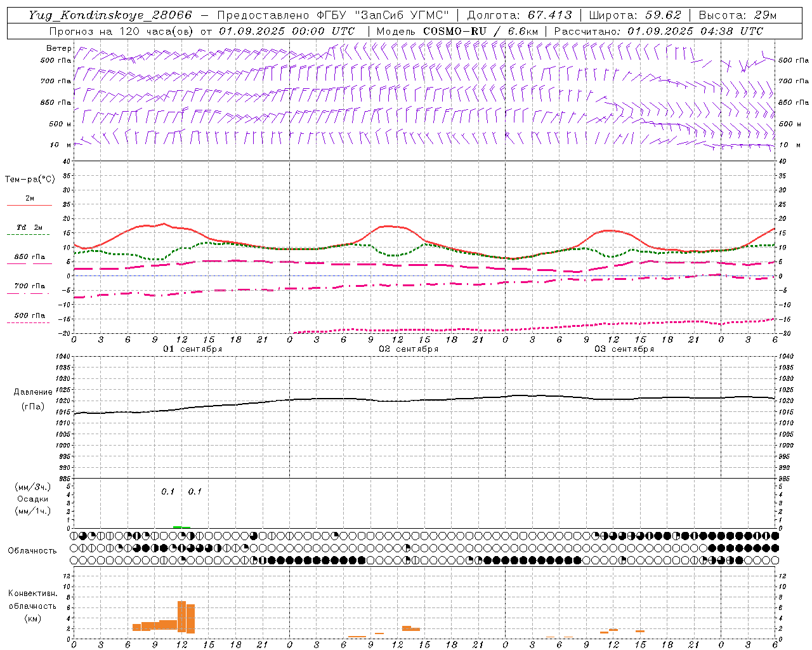Click the (км) unit label
Viewport: 812px width, 650px height.
[x=33, y=618]
